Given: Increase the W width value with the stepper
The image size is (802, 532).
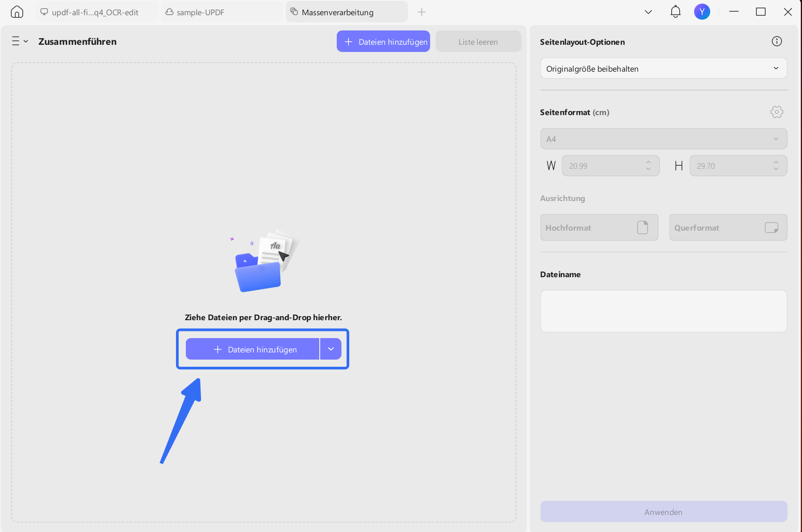Looking at the screenshot, I should tap(648, 163).
